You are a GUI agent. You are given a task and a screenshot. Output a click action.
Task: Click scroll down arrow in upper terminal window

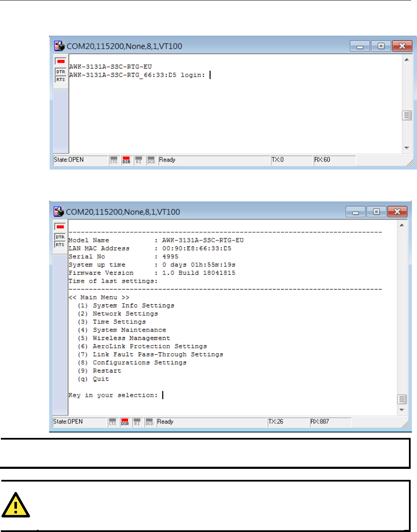pos(407,148)
